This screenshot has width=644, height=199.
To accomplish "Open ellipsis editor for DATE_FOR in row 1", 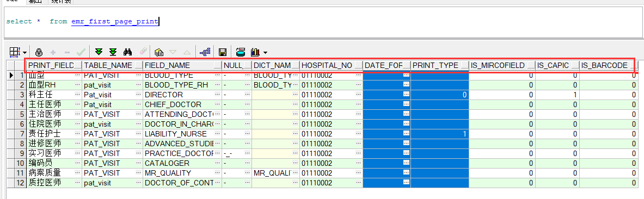I will (406, 76).
